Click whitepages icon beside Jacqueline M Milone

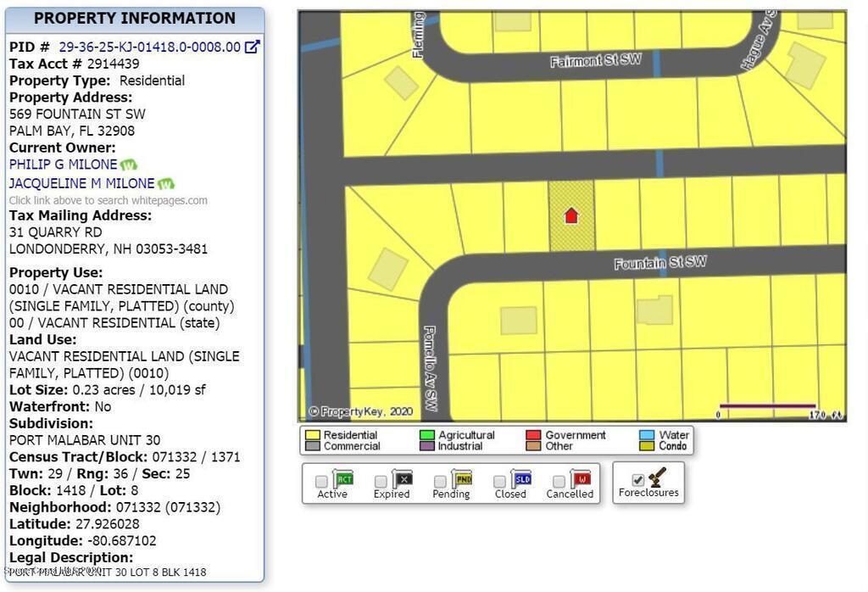tap(165, 183)
